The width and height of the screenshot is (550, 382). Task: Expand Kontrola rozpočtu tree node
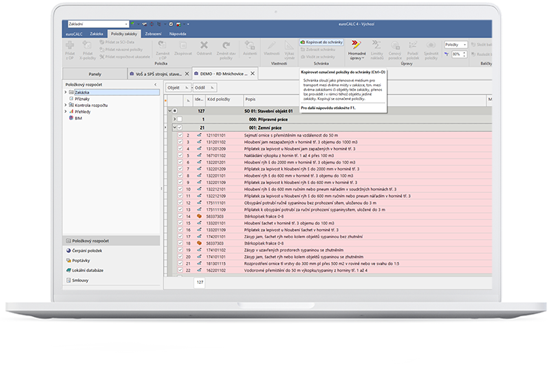pyautogui.click(x=66, y=105)
